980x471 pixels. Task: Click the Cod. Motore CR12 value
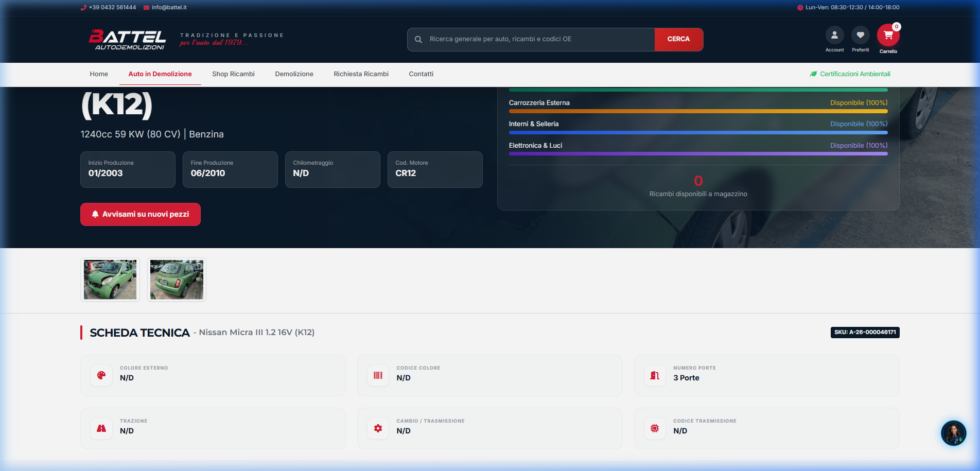click(406, 173)
